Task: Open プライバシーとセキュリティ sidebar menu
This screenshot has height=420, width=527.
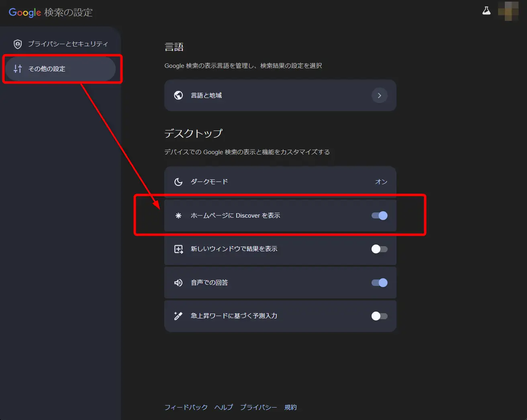Action: point(67,44)
